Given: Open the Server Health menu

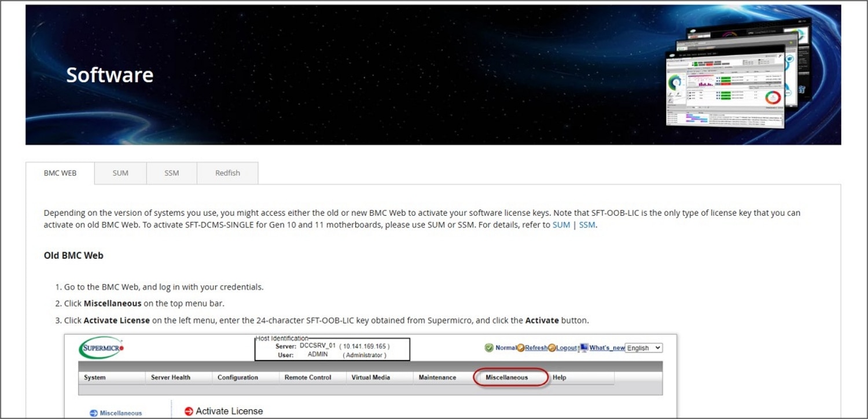Looking at the screenshot, I should (x=171, y=377).
